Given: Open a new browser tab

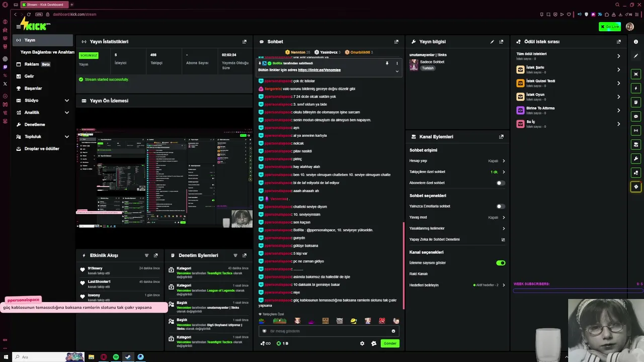Looking at the screenshot, I should coord(71,5).
